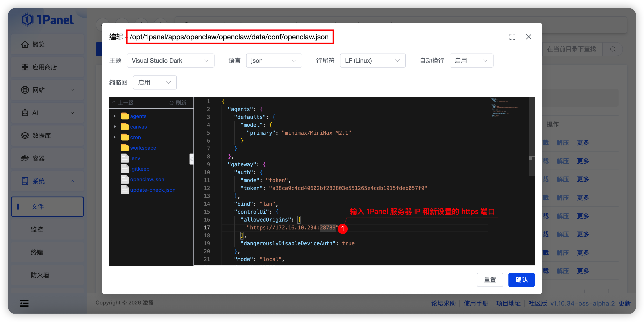The image size is (644, 322).
Task: Open the agents folder icon
Action: click(x=125, y=116)
